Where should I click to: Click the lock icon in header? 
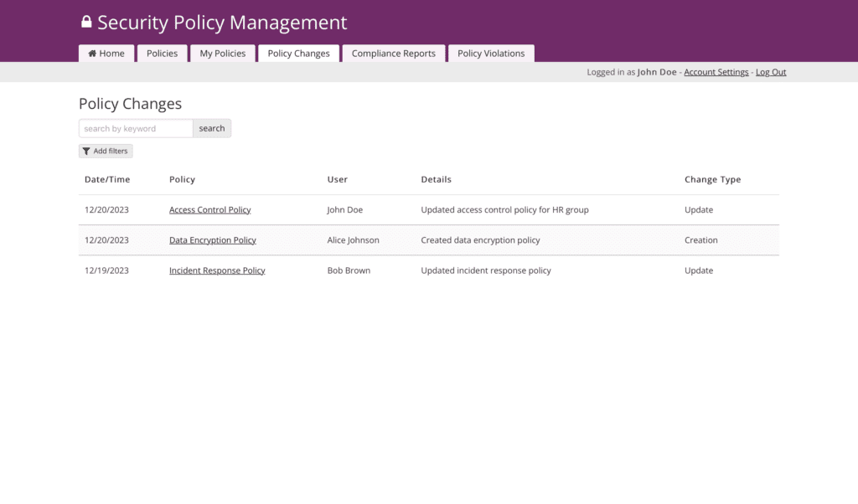point(86,23)
